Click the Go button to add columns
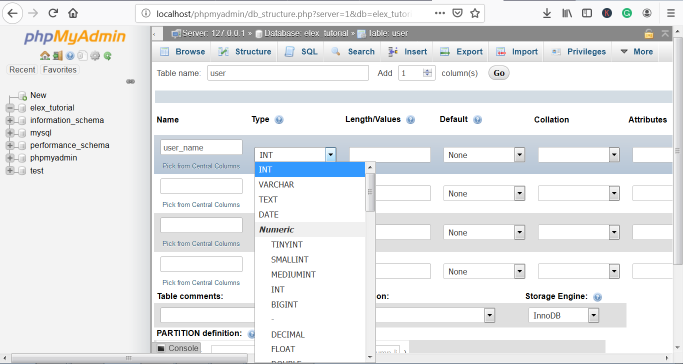The height and width of the screenshot is (364, 683). click(499, 73)
